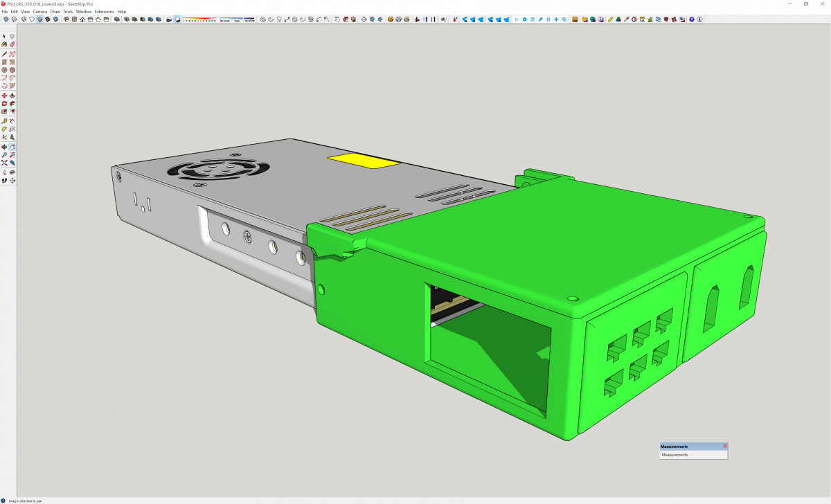Select the Move tool
Screen dimensions: 831x504
(4, 96)
